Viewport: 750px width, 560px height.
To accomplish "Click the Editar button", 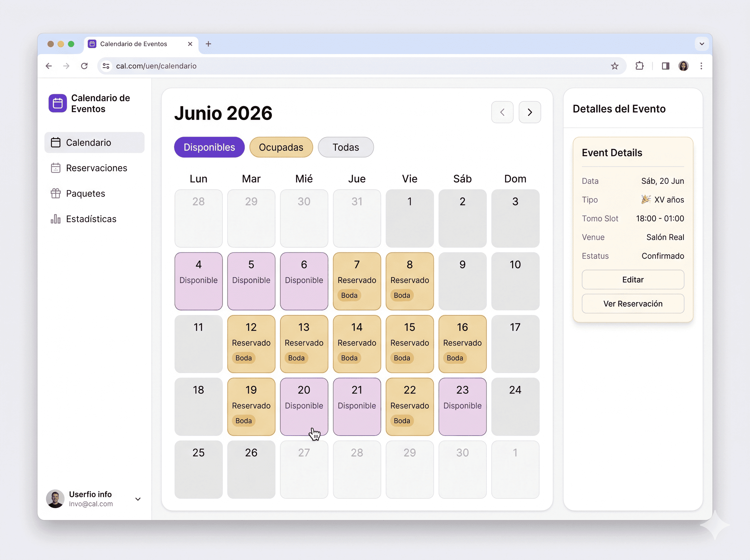I will point(633,280).
